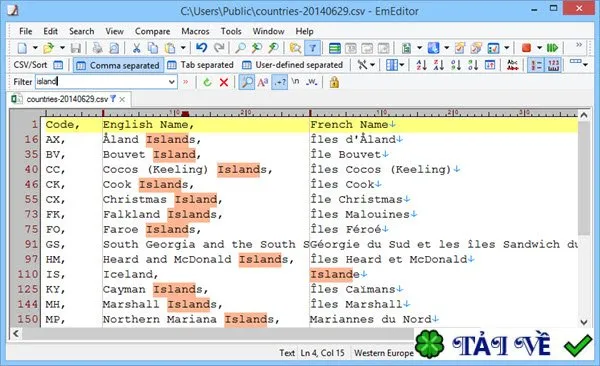Expand the toolbar overflow chevron
Viewport: 600px width, 366px height.
pyautogui.click(x=579, y=45)
